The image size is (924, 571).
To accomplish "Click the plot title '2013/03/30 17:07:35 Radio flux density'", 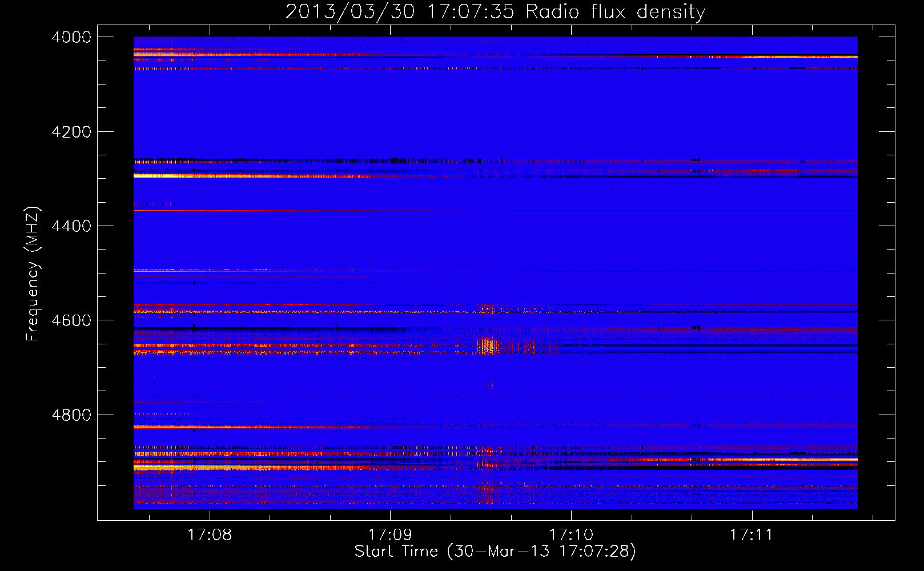I will coord(495,11).
